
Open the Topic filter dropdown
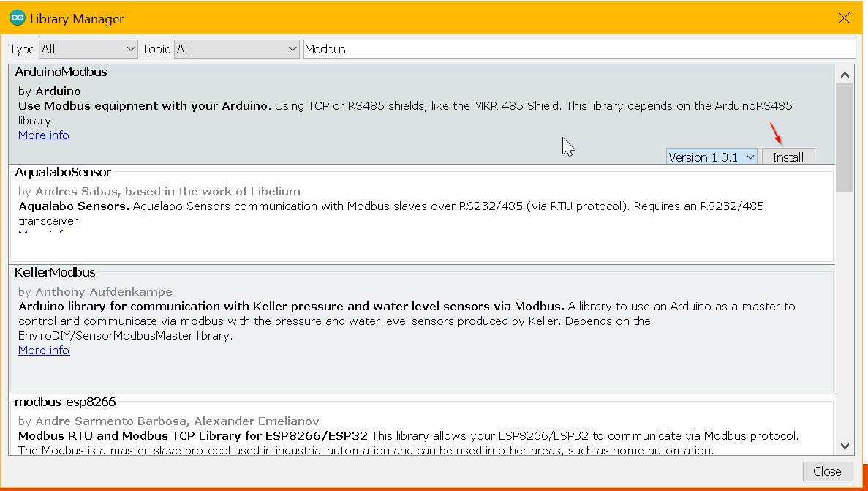click(x=236, y=49)
